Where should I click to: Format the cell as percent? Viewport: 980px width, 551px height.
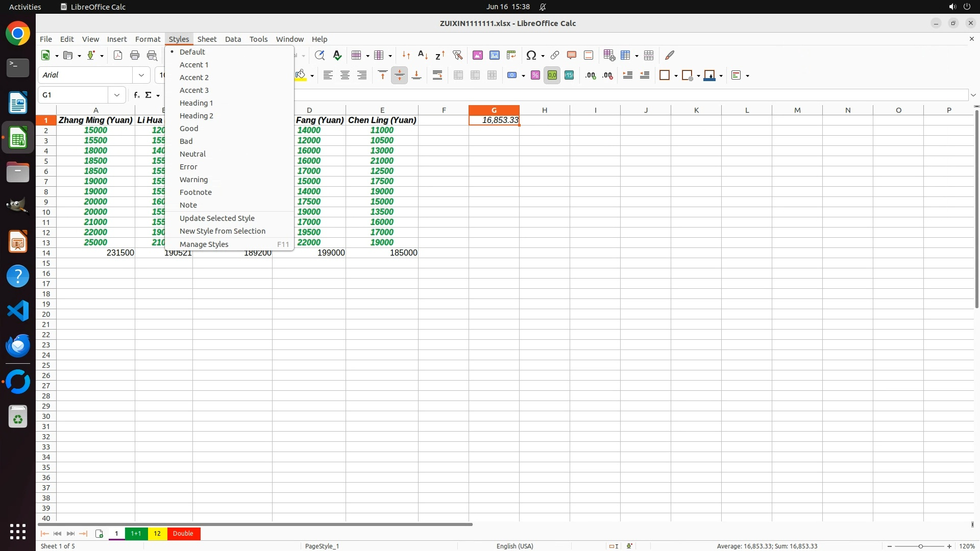(535, 76)
